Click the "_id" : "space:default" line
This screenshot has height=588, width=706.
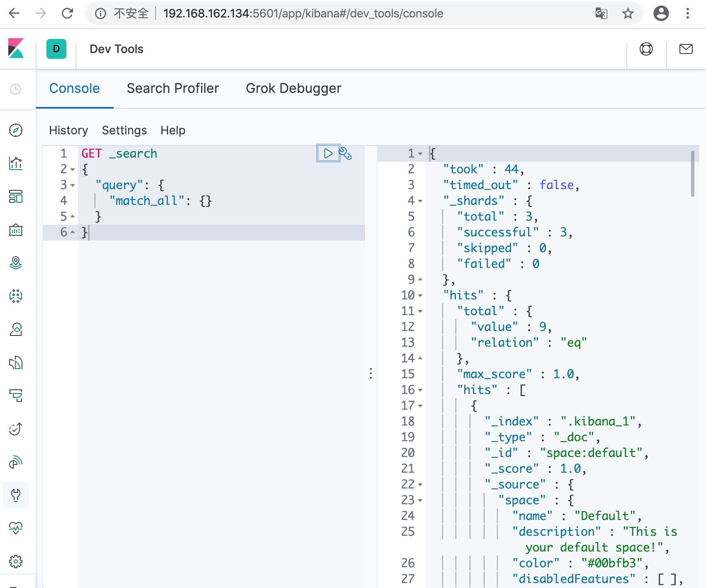tap(566, 453)
